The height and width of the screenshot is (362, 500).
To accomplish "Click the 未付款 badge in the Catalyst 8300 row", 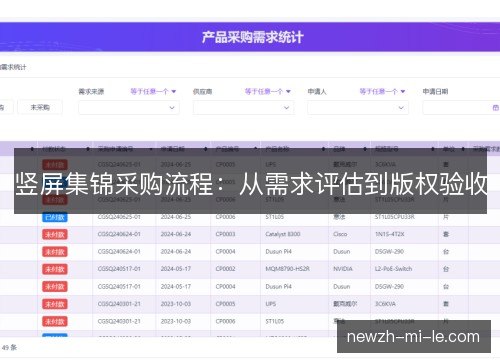I will pyautogui.click(x=55, y=235).
